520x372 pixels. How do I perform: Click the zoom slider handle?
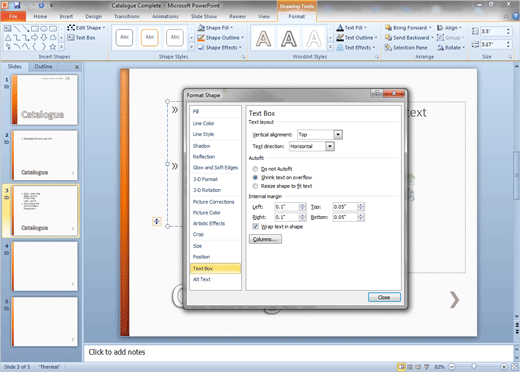(x=474, y=367)
